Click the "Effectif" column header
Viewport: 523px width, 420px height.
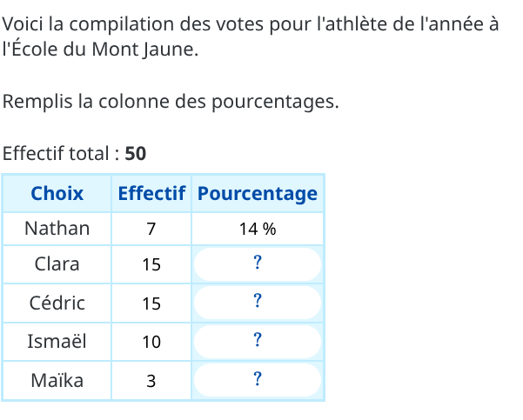click(x=151, y=193)
